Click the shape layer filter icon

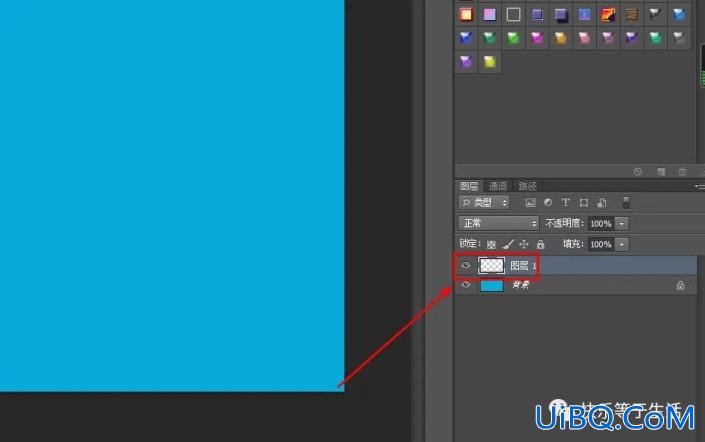coord(584,203)
